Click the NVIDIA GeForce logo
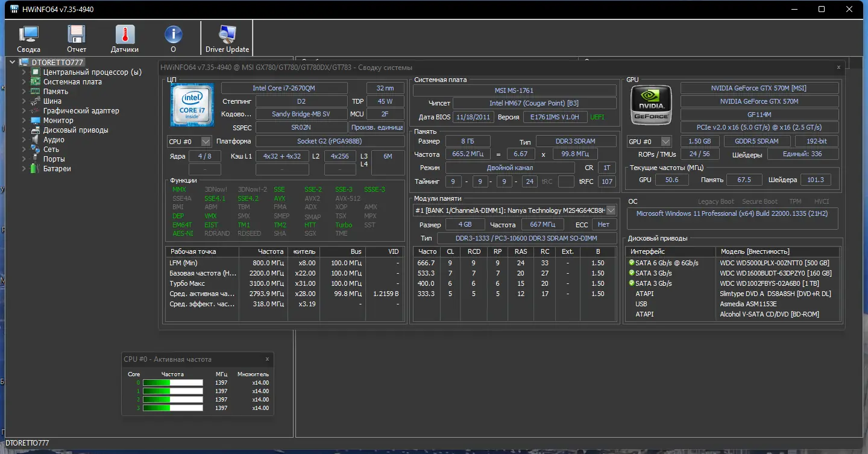 651,105
